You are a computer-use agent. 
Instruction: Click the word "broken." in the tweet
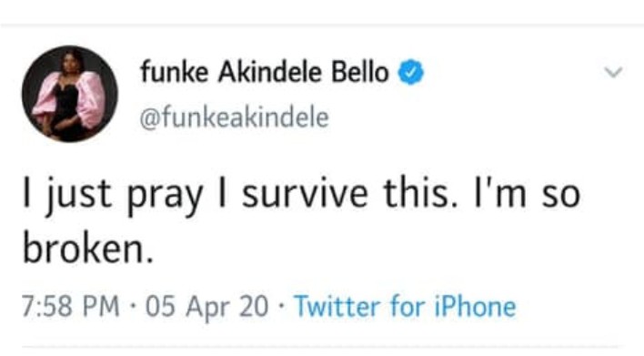pyautogui.click(x=88, y=249)
